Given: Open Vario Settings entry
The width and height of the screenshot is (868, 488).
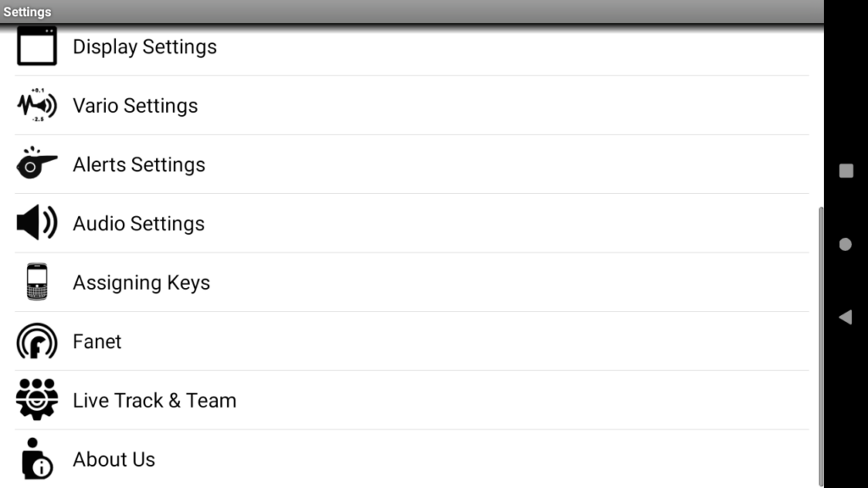Looking at the screenshot, I should 412,105.
